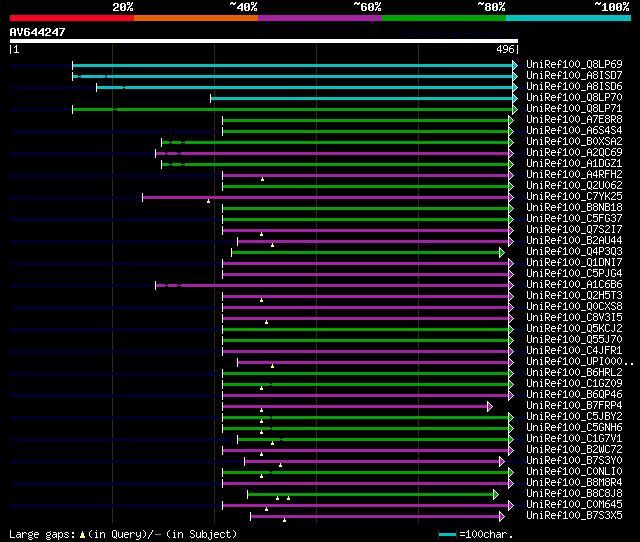Click the arrowhead ending the UniRef100_A2QC69 alignment
Screen dimensions: 640x542
point(511,153)
